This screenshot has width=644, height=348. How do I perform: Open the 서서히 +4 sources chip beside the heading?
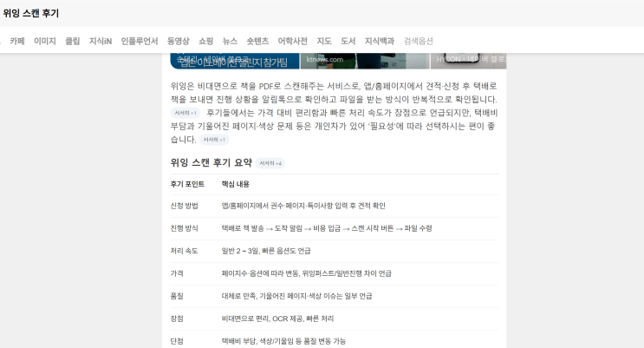click(x=270, y=163)
